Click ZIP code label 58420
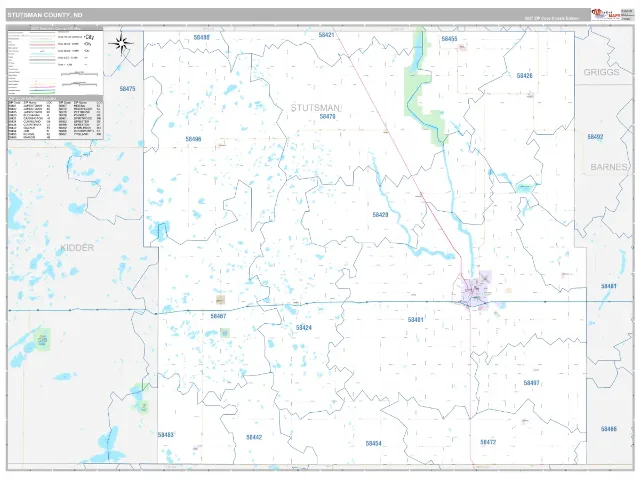 (380, 215)
